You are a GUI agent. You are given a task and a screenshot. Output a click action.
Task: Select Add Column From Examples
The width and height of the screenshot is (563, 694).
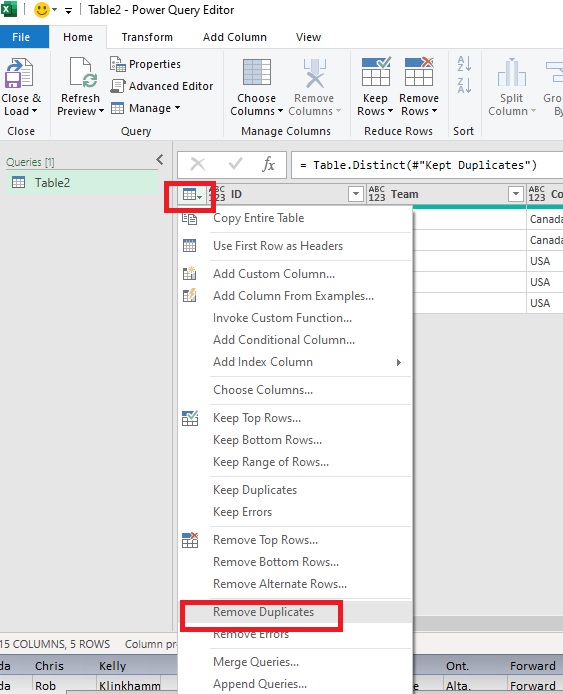pyautogui.click(x=295, y=296)
